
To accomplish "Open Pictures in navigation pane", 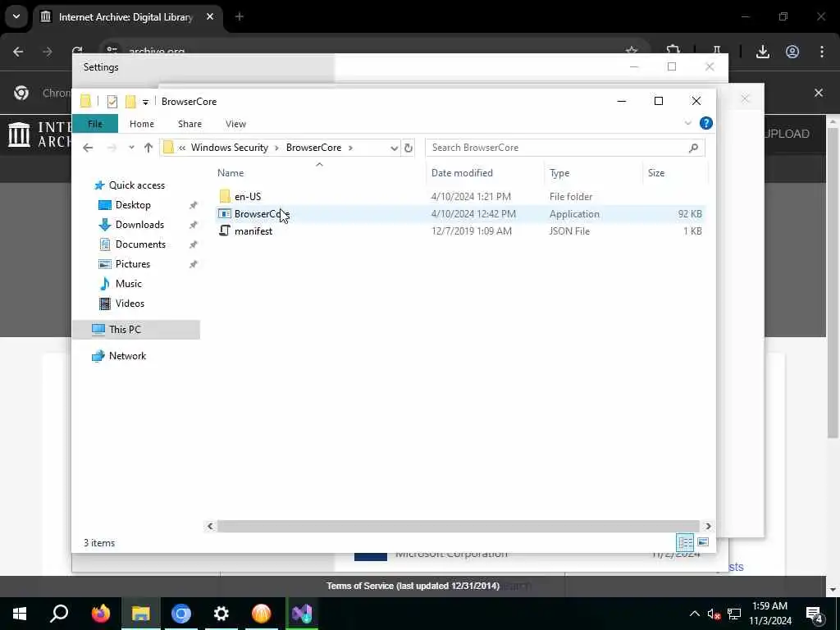I will 132,264.
